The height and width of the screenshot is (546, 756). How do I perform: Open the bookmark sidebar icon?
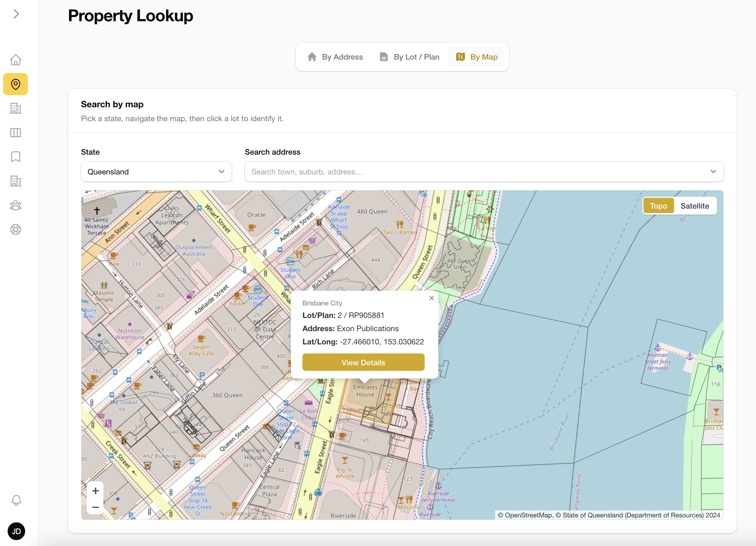(x=16, y=157)
